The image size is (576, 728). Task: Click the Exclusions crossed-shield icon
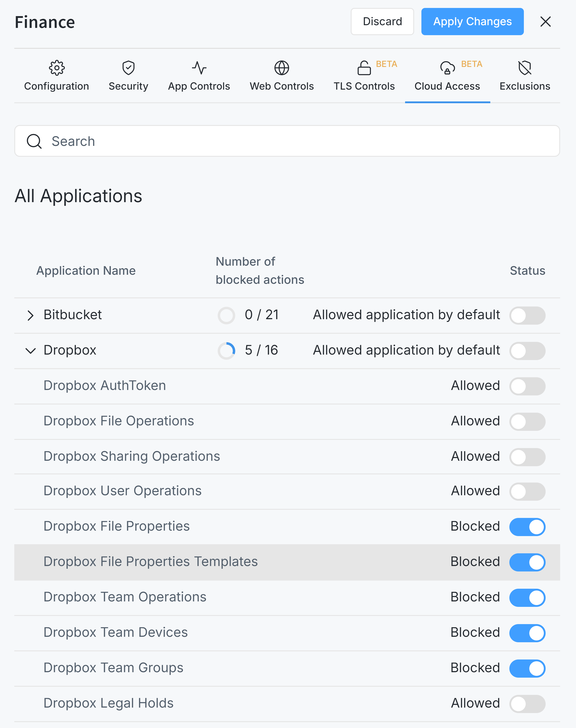[525, 68]
